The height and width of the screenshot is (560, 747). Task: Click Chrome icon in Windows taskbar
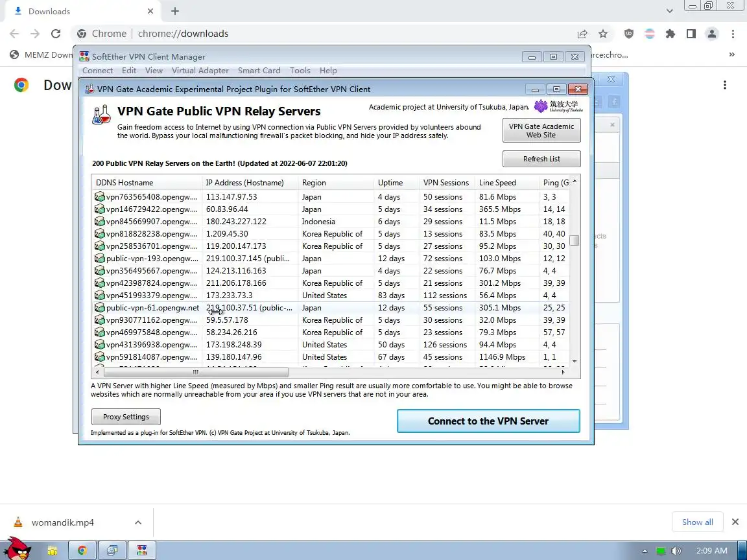[x=82, y=550]
